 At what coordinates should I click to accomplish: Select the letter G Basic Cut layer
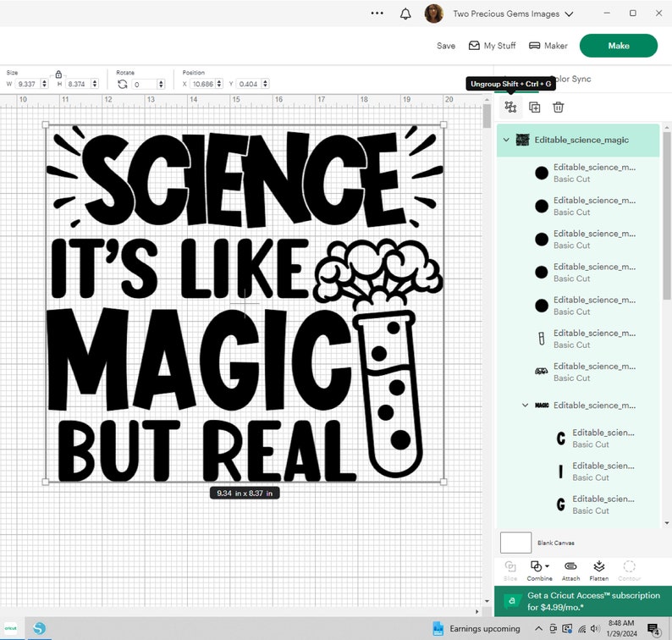(x=578, y=505)
